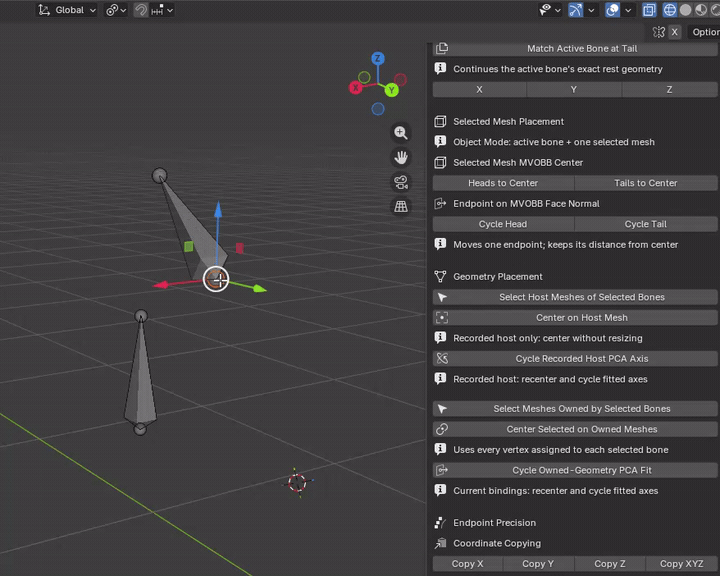Click the 3D cursor in viewport
This screenshot has width=720, height=576.
click(297, 483)
